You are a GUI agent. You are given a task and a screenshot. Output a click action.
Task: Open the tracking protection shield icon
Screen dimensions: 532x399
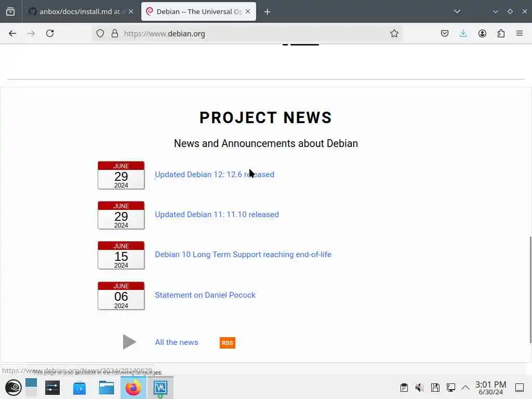point(100,33)
